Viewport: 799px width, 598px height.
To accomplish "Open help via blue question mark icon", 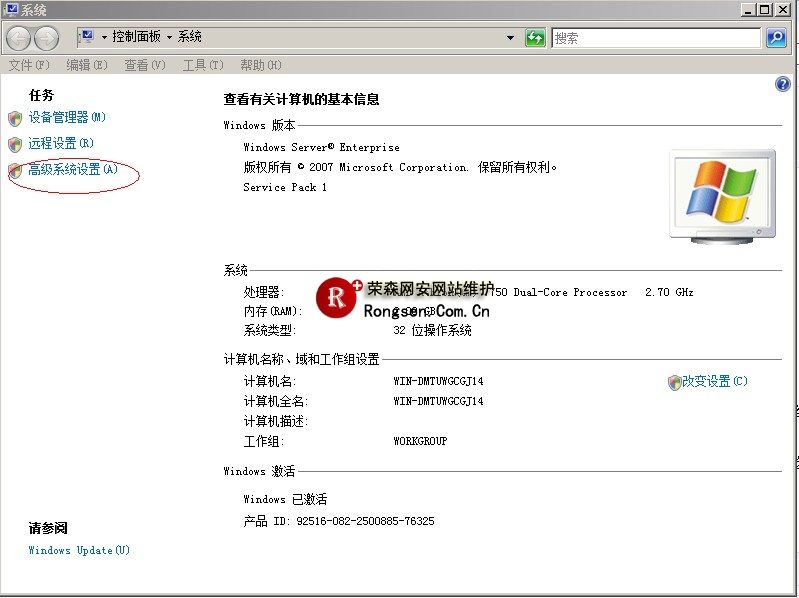I will click(x=783, y=84).
